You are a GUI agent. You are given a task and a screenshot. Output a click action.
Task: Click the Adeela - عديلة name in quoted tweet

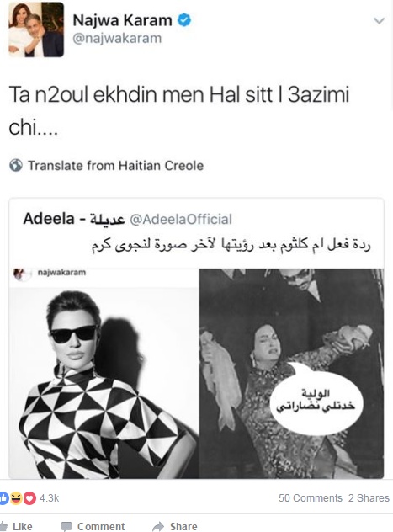74,219
